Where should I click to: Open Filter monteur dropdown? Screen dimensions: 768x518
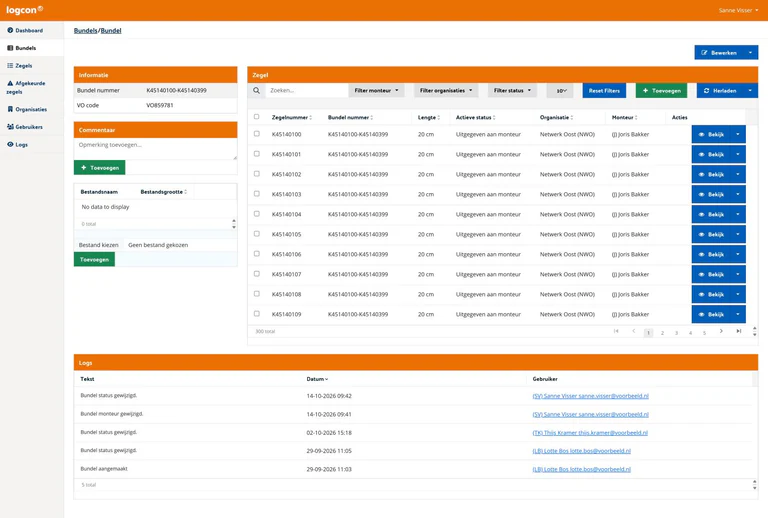[x=376, y=91]
